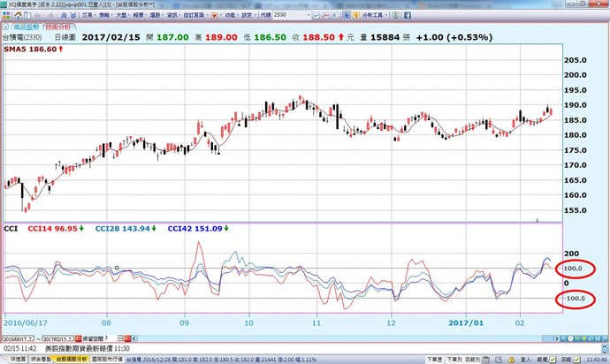Select the 技術分析 tab
This screenshot has height=364, width=610.
pyautogui.click(x=53, y=27)
